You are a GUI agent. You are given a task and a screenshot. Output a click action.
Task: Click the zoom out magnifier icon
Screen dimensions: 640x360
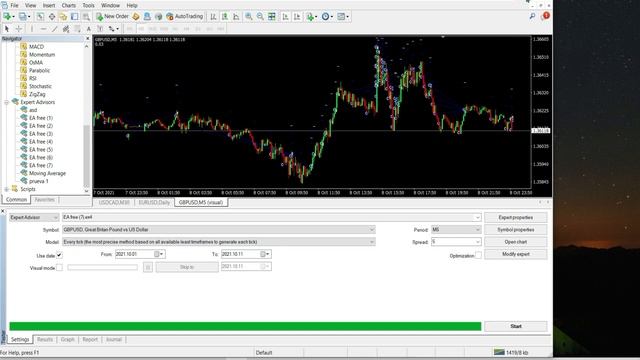260,16
